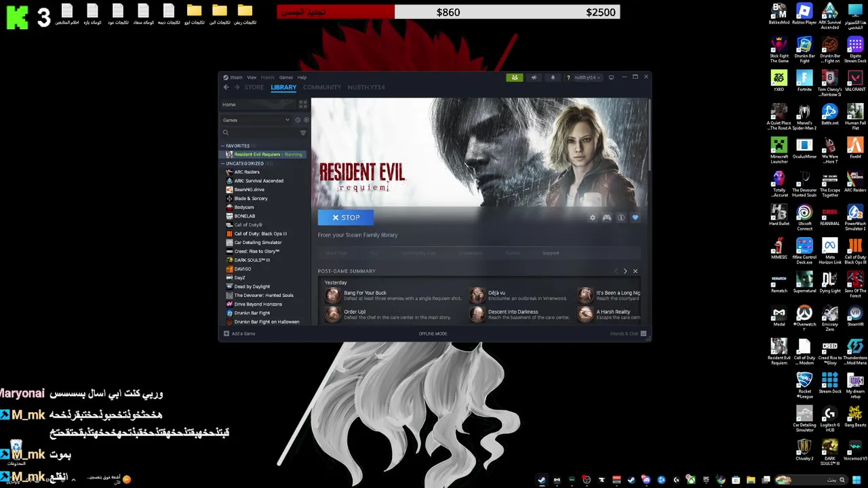Click the Add a Game plus icon
The height and width of the screenshot is (488, 868).
(x=226, y=333)
